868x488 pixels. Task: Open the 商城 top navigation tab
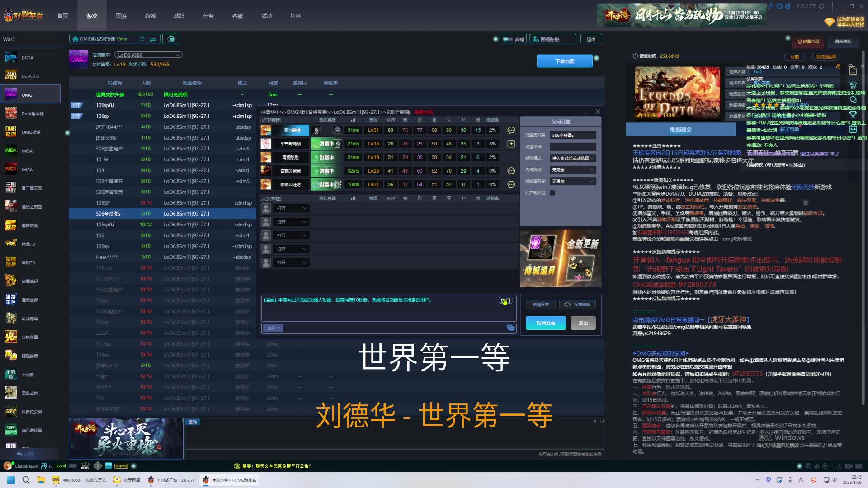click(x=150, y=16)
